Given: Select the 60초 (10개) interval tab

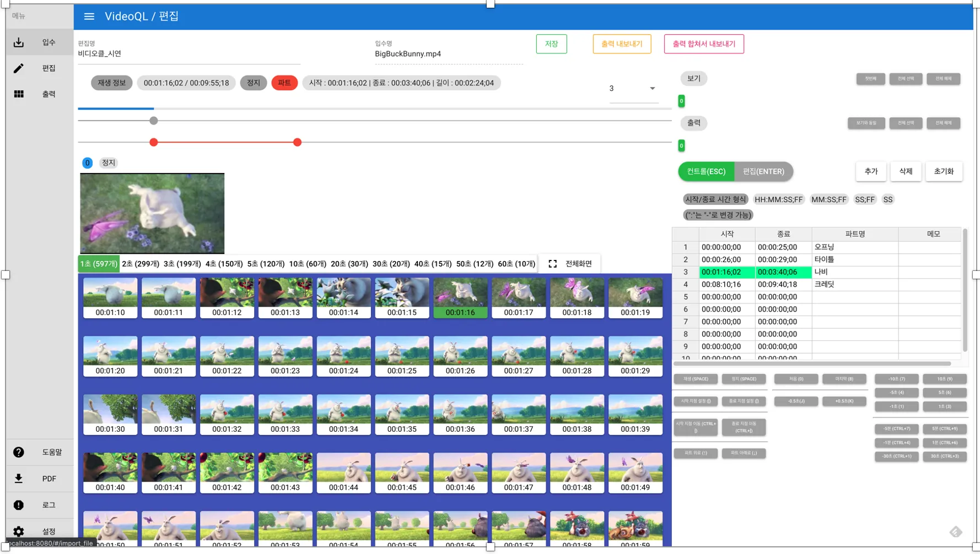Looking at the screenshot, I should [516, 264].
